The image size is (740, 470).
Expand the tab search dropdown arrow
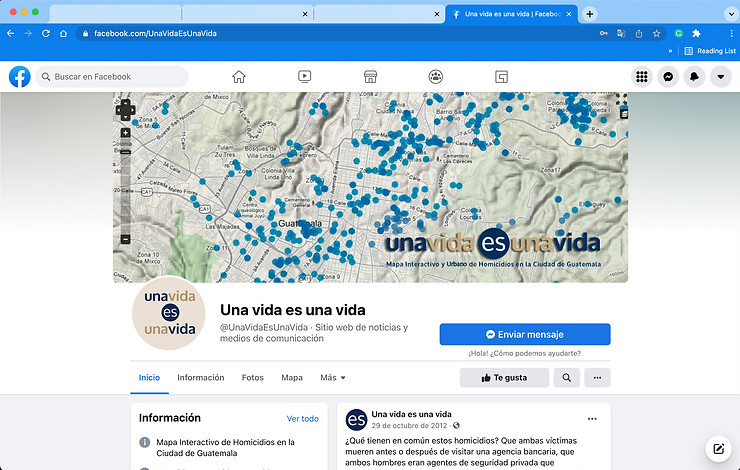tap(731, 14)
